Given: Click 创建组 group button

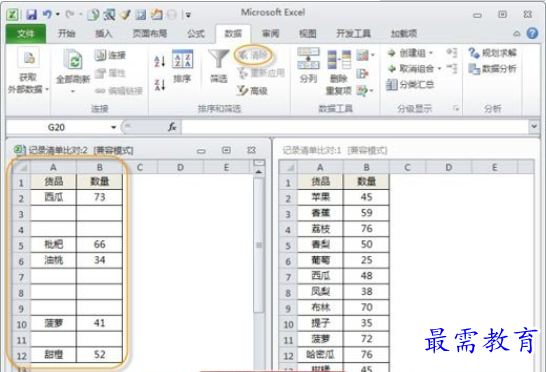Looking at the screenshot, I should (410, 53).
